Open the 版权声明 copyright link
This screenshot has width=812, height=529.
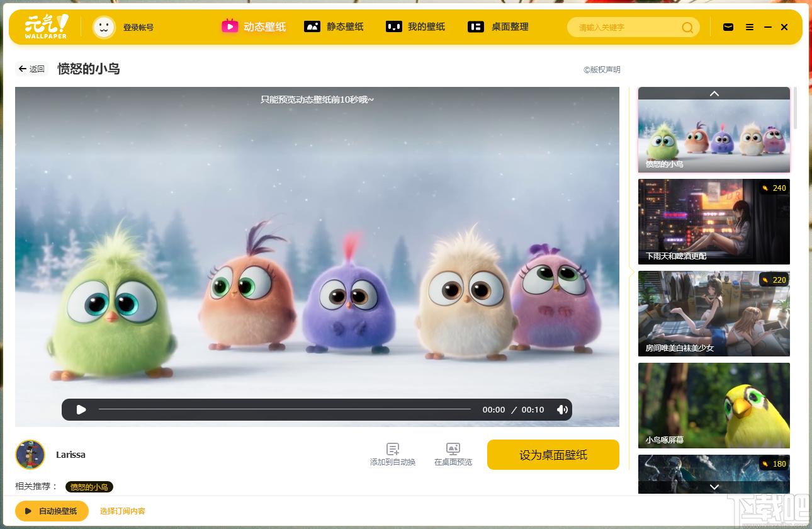(602, 70)
